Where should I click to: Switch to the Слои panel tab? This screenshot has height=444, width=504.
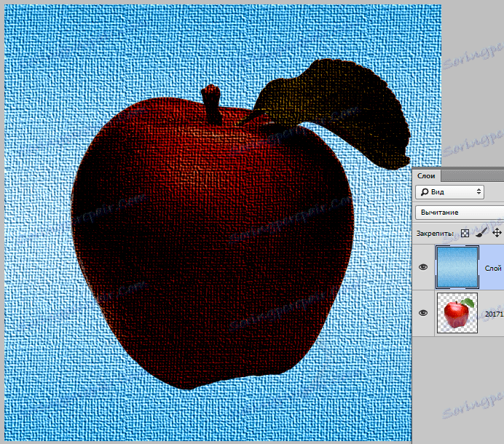(426, 176)
